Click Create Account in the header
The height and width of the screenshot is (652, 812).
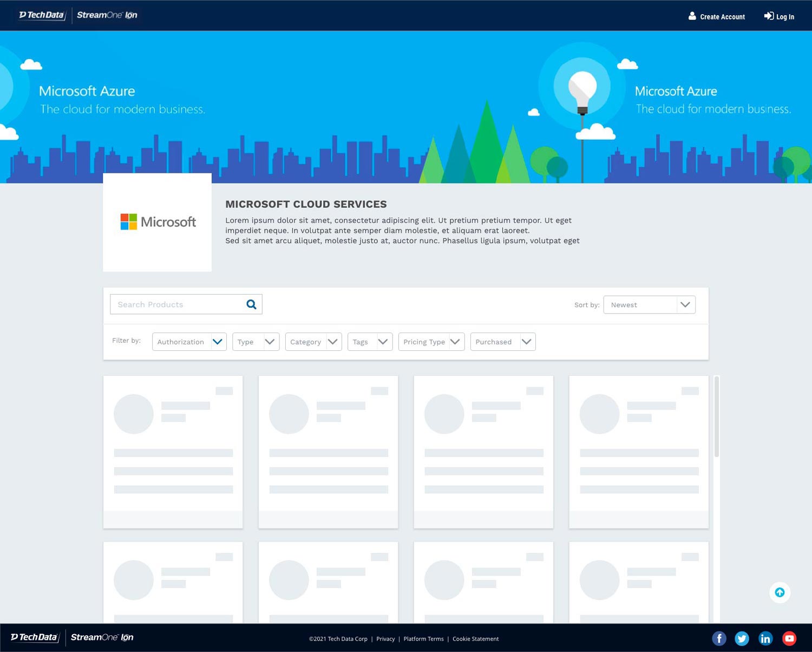(716, 17)
